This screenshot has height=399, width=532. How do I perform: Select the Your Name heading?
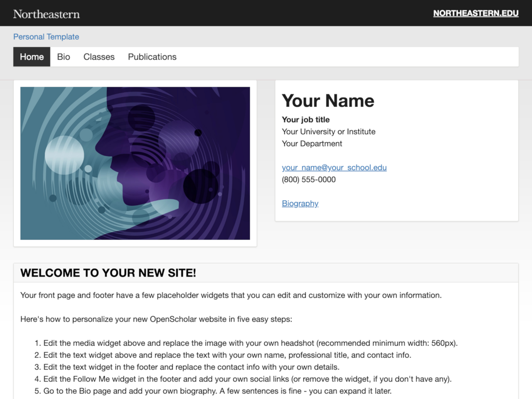tap(328, 101)
